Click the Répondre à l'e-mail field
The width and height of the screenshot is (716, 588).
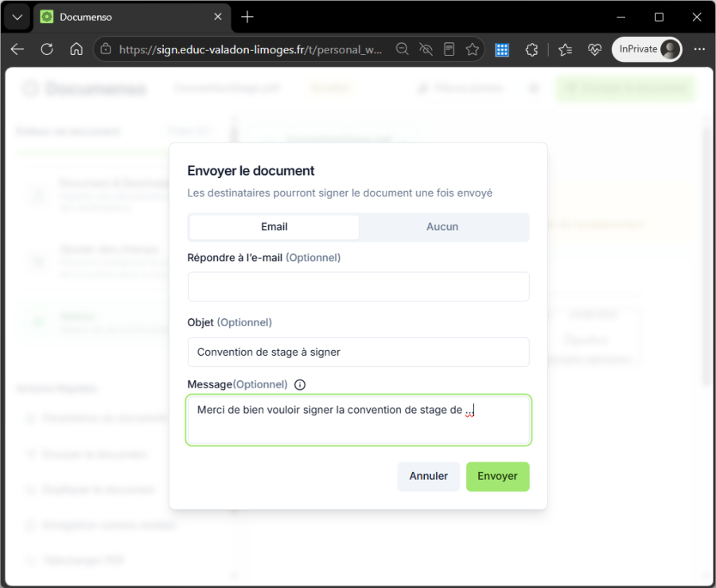(x=359, y=286)
